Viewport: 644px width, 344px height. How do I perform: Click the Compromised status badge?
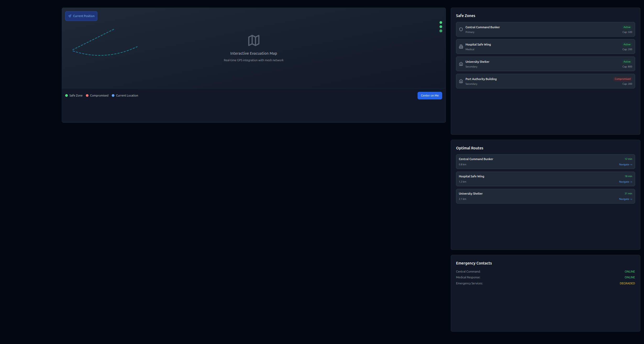click(622, 79)
